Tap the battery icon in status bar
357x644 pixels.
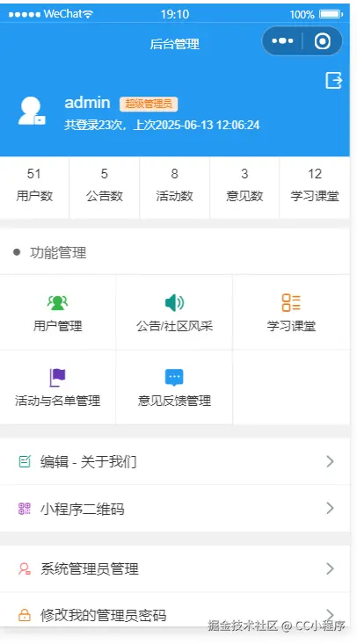coord(331,14)
